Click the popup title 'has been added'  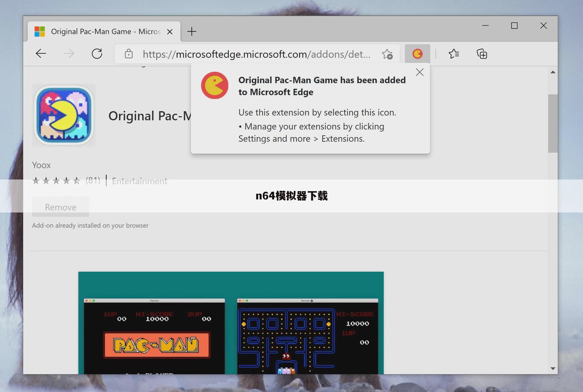coord(373,80)
